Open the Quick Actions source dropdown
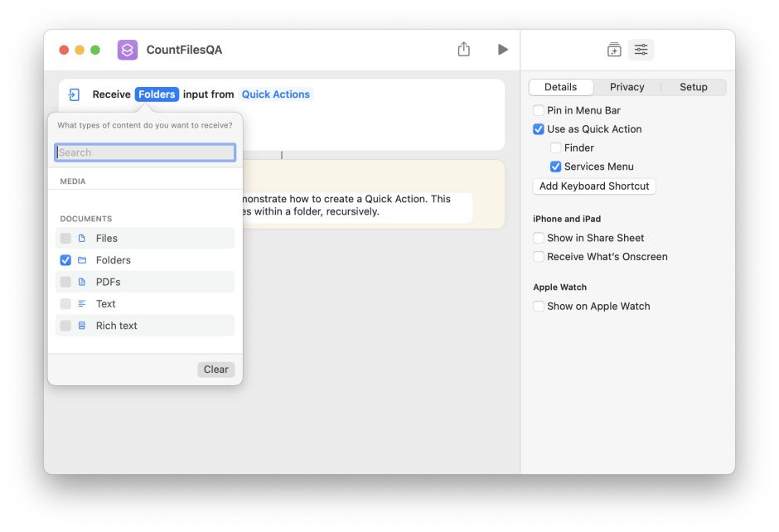Viewport: 779px width, 532px height. 275,94
